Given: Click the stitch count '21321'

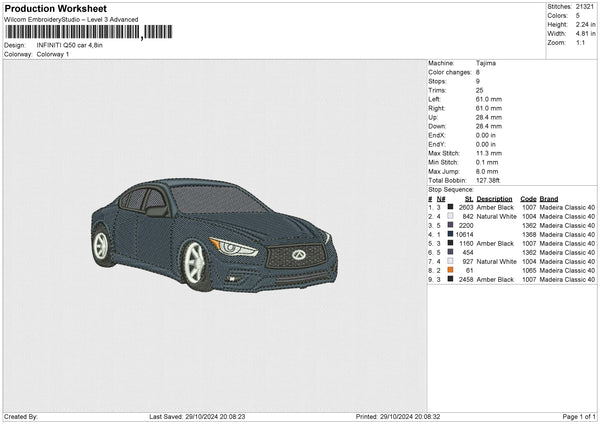Looking at the screenshot, I should pos(585,7).
